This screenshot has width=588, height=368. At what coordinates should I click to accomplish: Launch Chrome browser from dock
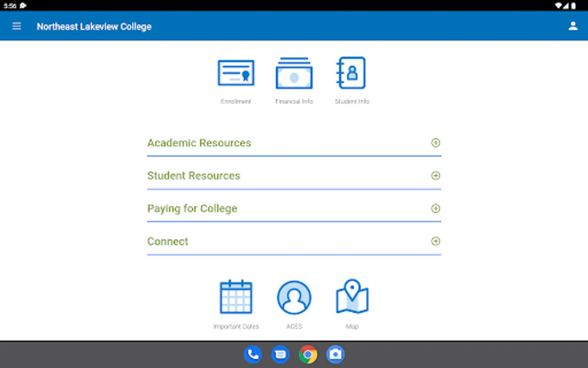[308, 355]
